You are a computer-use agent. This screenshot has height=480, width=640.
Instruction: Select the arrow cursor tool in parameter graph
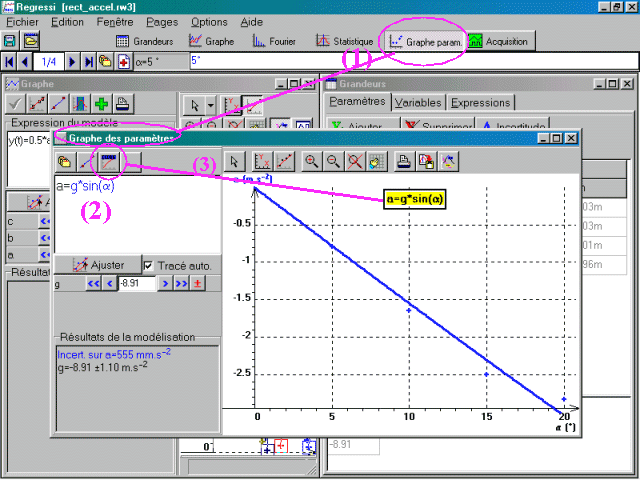pos(233,160)
